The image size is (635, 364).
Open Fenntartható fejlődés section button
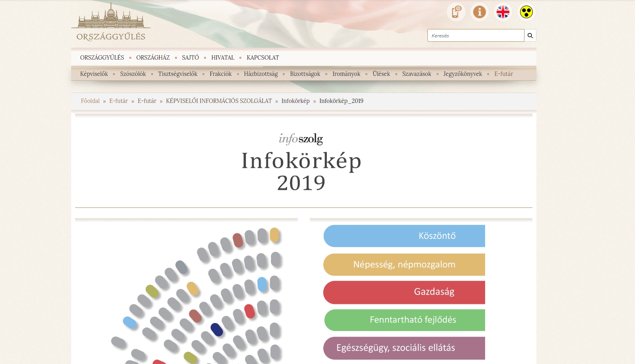(405, 320)
